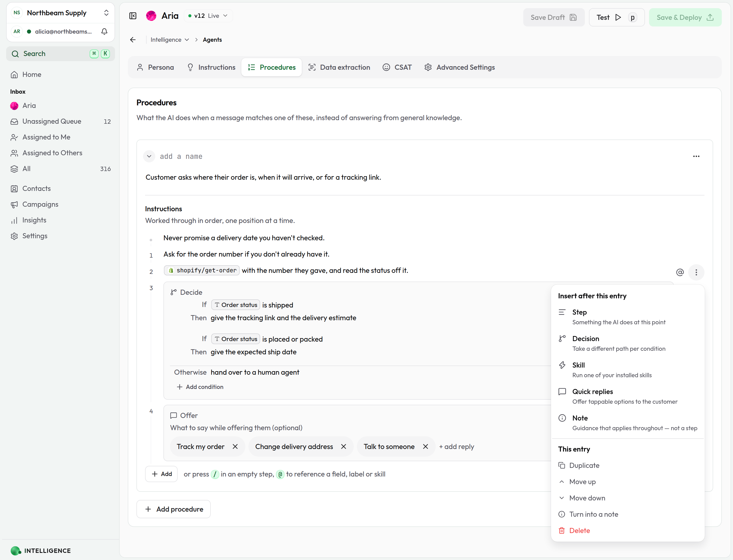
Task: Open the v12 Live version dropdown
Action: coord(208,16)
